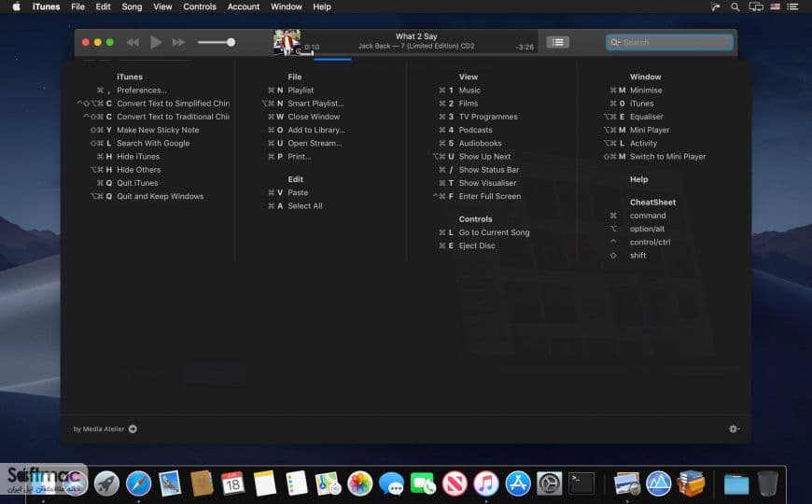Click the arrow next to Media Atelier
The image size is (812, 504).
pyautogui.click(x=133, y=429)
